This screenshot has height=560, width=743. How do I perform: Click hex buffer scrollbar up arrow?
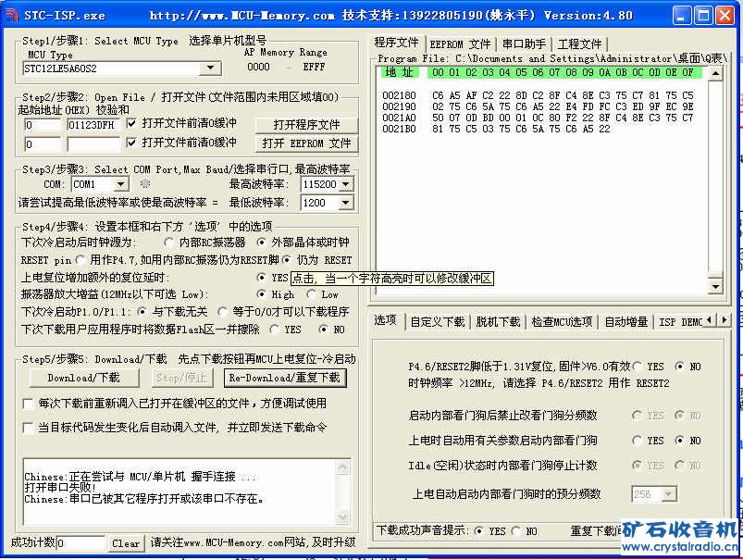click(x=715, y=73)
